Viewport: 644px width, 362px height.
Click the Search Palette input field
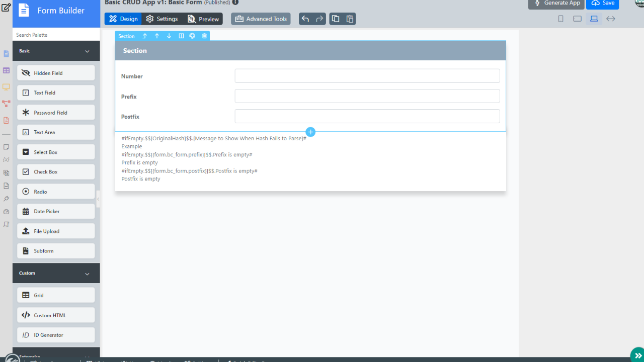click(x=56, y=35)
